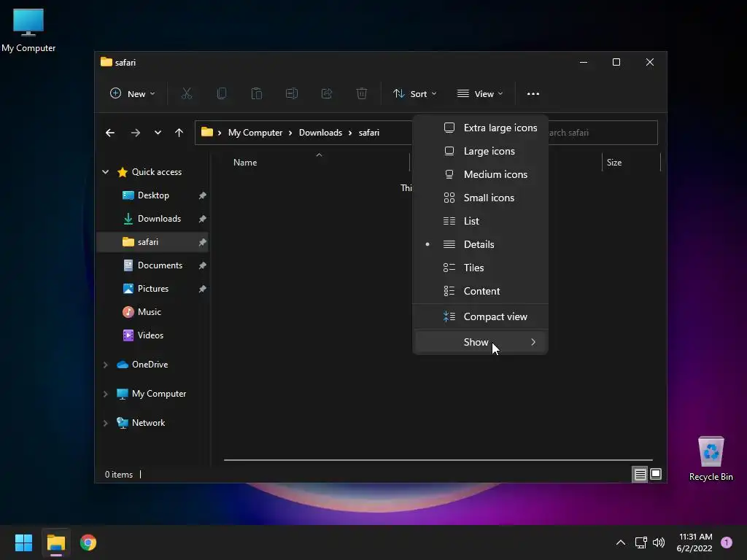747x560 pixels.
Task: Select Medium icons view
Action: click(481, 174)
